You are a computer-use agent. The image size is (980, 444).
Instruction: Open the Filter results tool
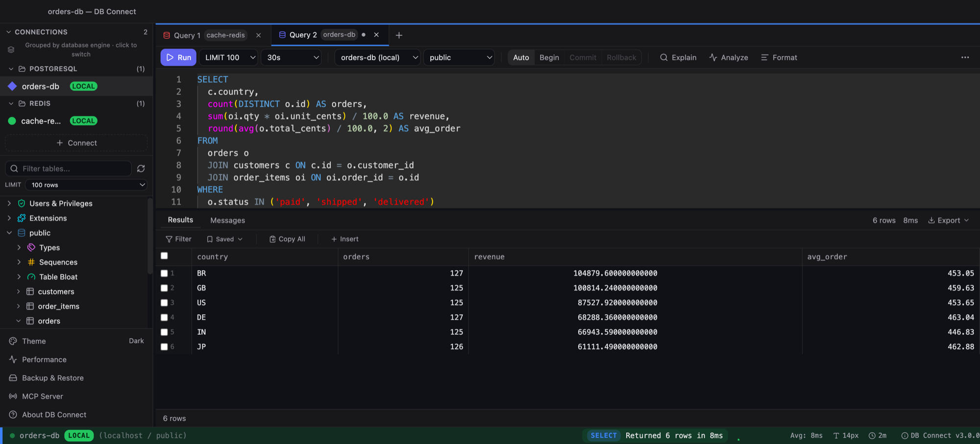tap(179, 239)
